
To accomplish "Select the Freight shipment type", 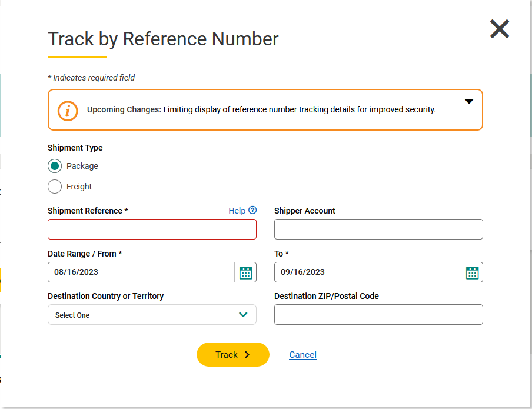I will coord(55,187).
